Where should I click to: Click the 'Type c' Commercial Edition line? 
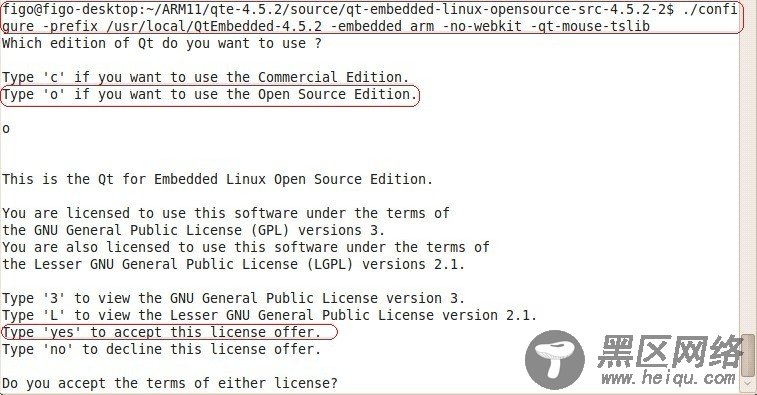tap(206, 77)
